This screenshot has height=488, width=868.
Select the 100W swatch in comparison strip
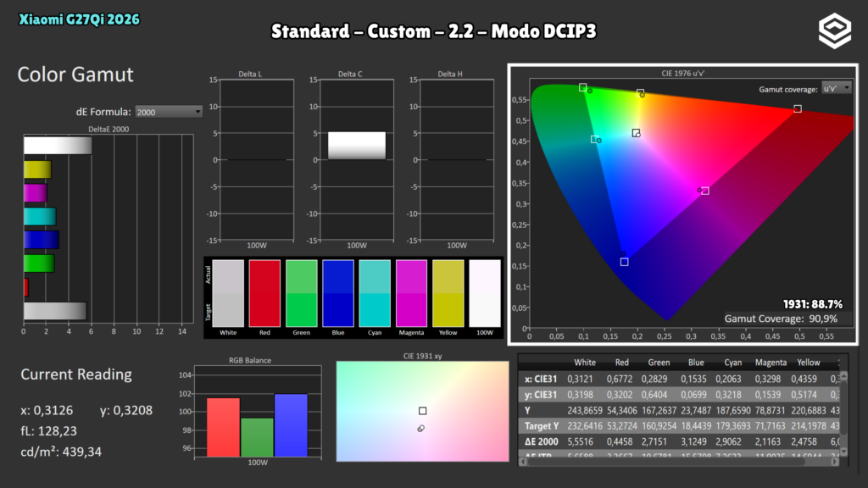point(484,293)
